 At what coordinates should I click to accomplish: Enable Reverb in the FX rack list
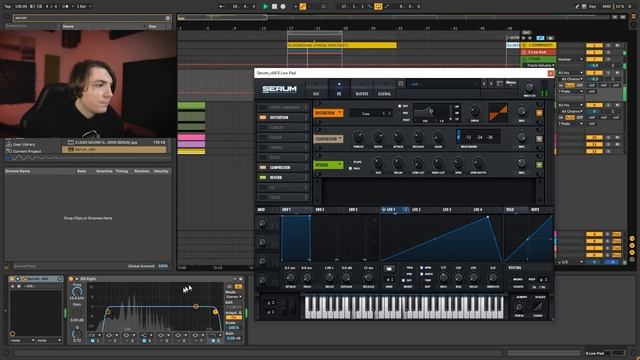point(263,178)
